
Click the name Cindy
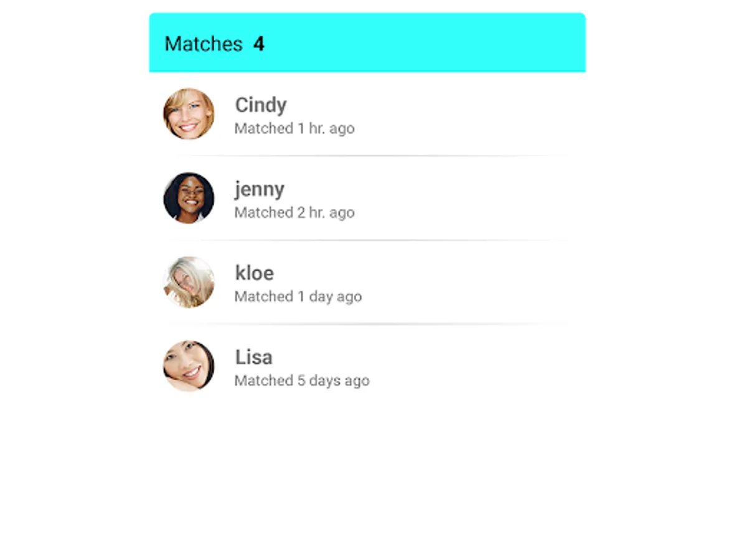tap(261, 105)
